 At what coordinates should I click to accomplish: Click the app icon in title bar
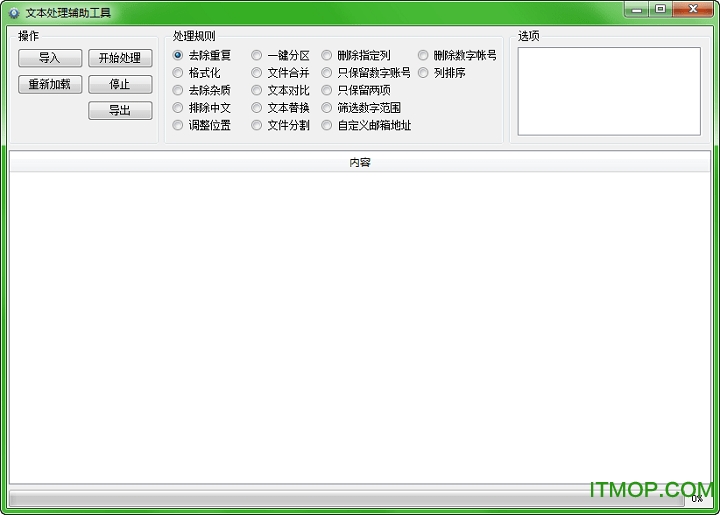pyautogui.click(x=14, y=13)
